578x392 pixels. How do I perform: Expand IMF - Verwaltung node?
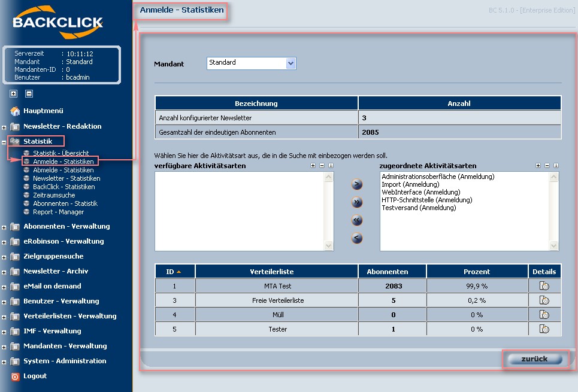(x=4, y=332)
